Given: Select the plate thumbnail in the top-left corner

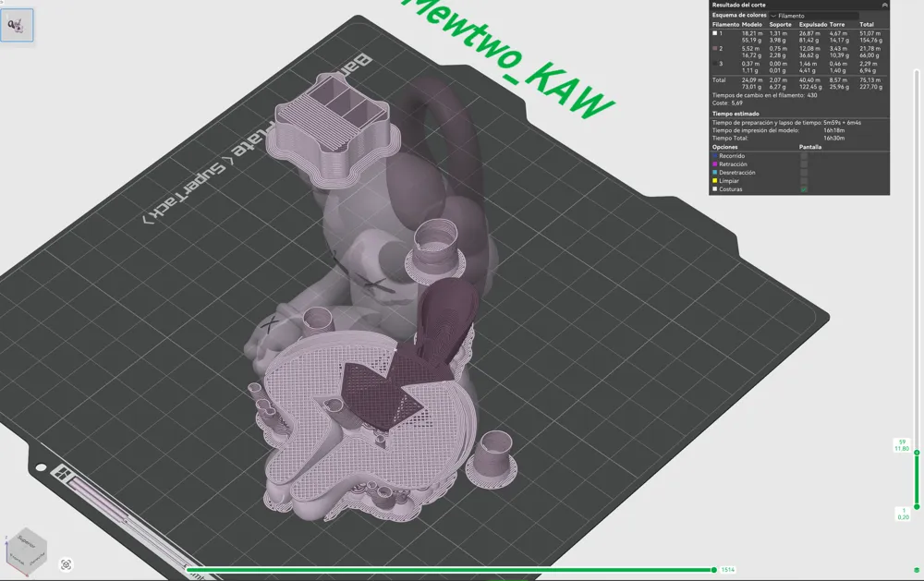Looking at the screenshot, I should click(x=17, y=25).
